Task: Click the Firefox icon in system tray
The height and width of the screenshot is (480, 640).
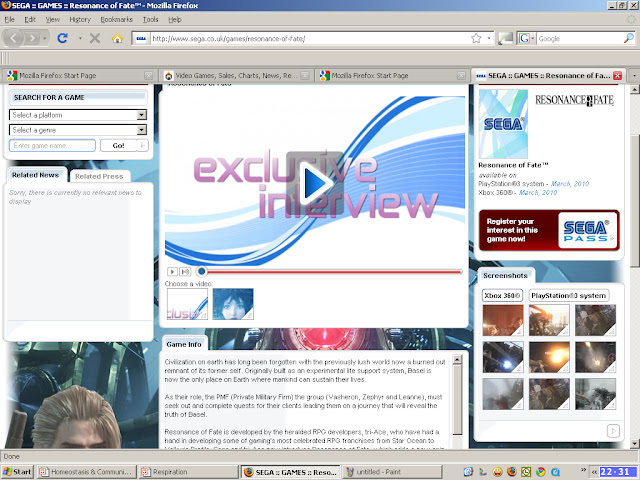Action: (511, 472)
